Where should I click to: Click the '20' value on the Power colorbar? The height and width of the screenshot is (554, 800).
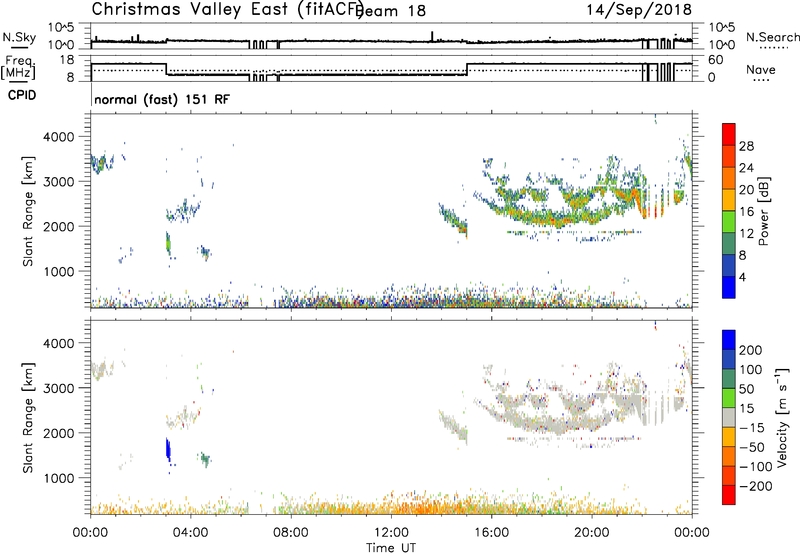pyautogui.click(x=746, y=190)
